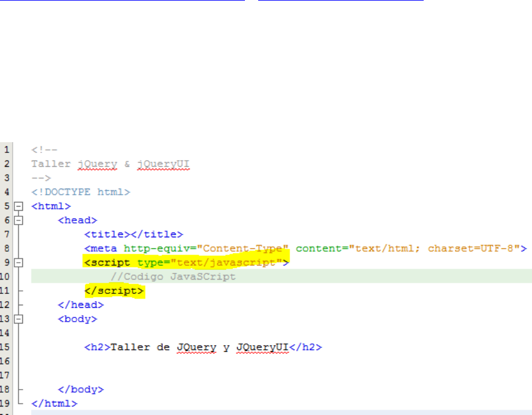Image resolution: width=532 pixels, height=415 pixels.
Task: Click the opening '<head>' tag
Action: pyautogui.click(x=78, y=220)
